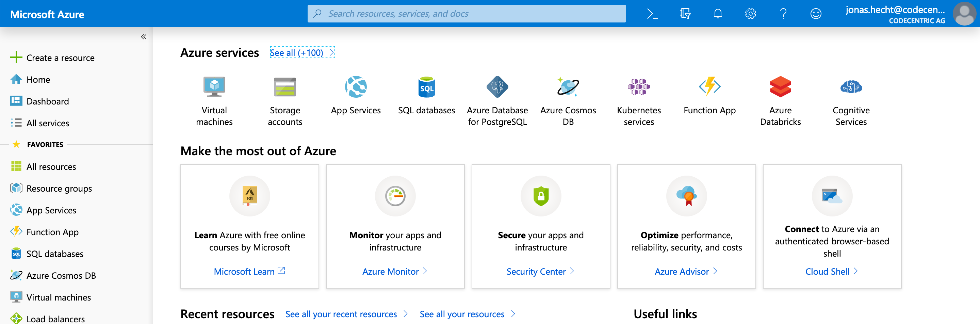Image resolution: width=980 pixels, height=324 pixels.
Task: Open Virtual machines service icon
Action: click(214, 87)
